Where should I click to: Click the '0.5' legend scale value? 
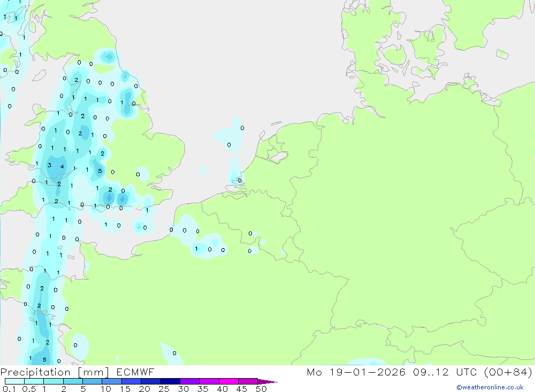29,389
